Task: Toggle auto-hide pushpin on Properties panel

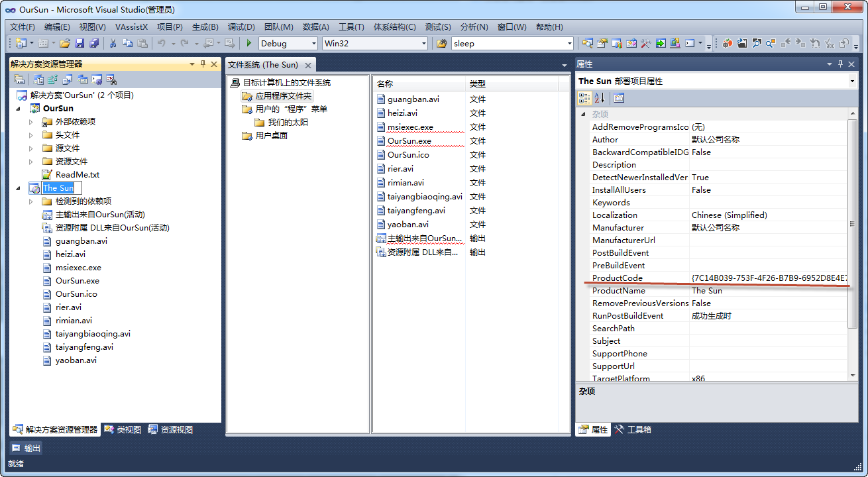Action: [841, 64]
